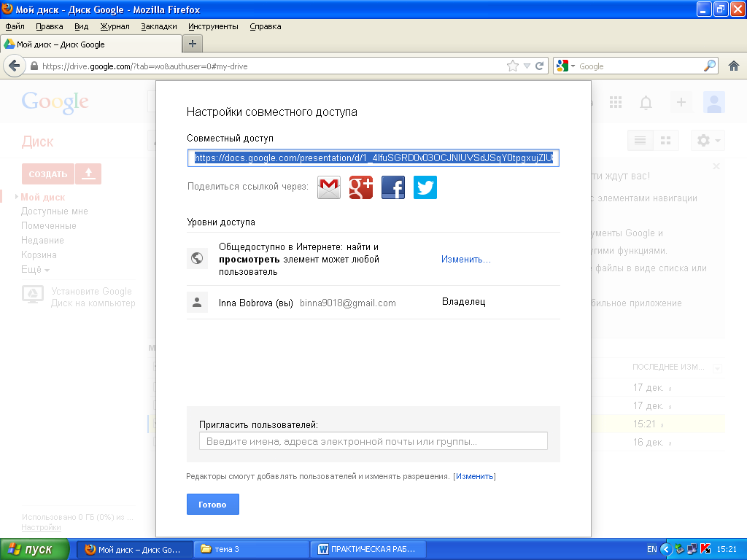Click the СОЗДАТЬ button
The image size is (747, 560).
pos(47,174)
